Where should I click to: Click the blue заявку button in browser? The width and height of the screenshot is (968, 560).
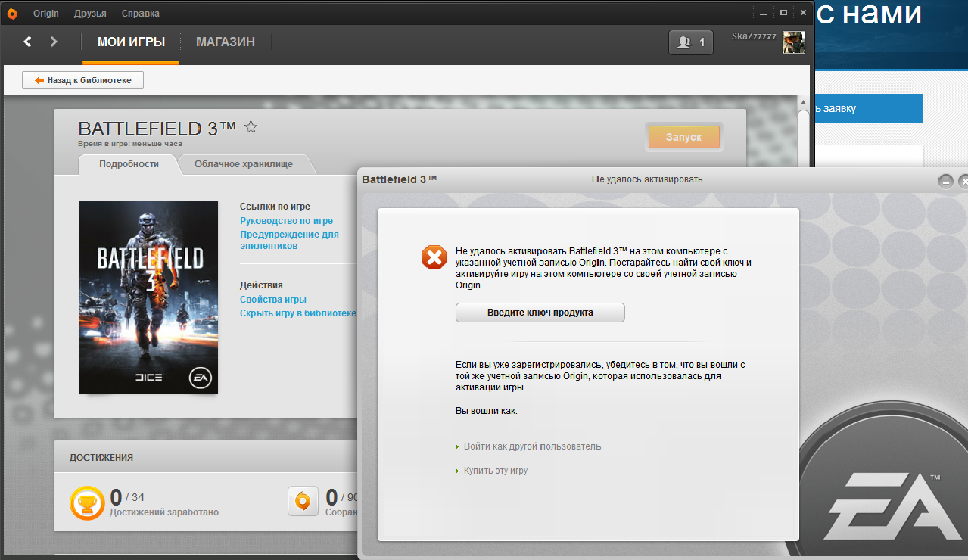[870, 108]
